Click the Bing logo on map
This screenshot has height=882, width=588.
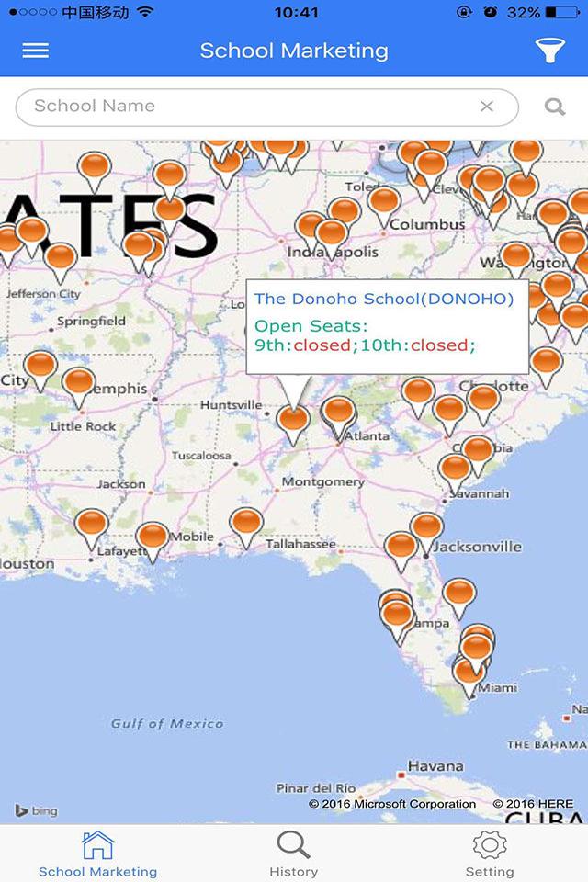[36, 810]
